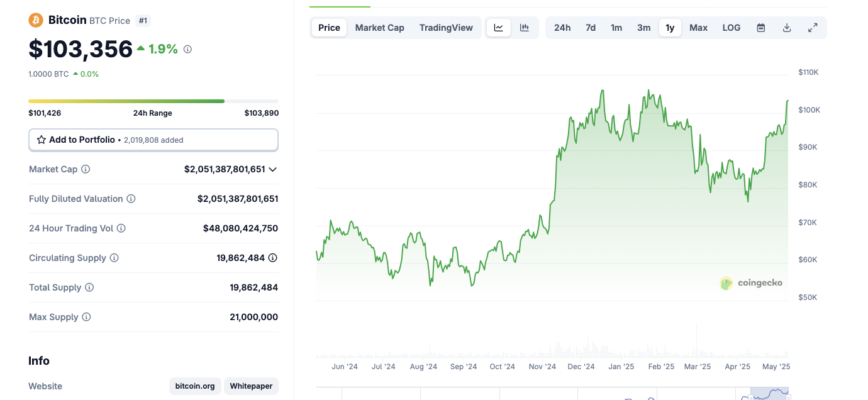The height and width of the screenshot is (400, 868).
Task: Click the info icon beside Circulating Supply label
Action: coord(114,258)
